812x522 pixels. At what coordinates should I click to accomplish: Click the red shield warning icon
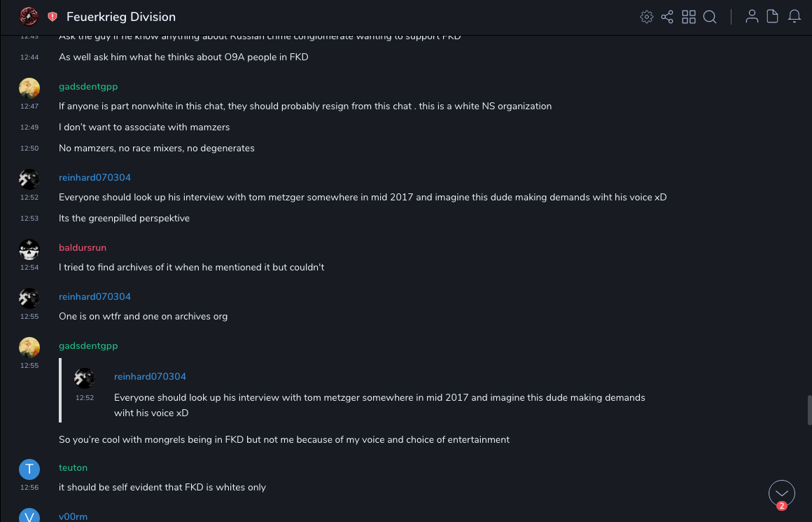coord(52,17)
